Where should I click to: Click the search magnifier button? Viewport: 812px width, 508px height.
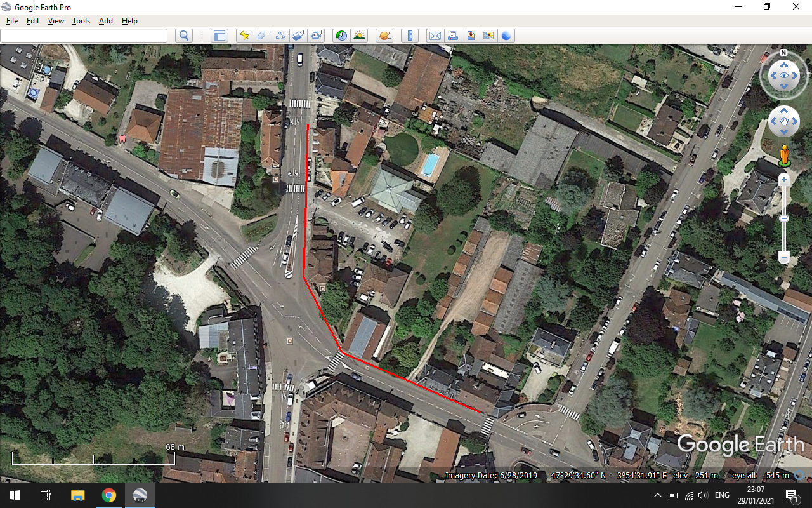coord(184,36)
